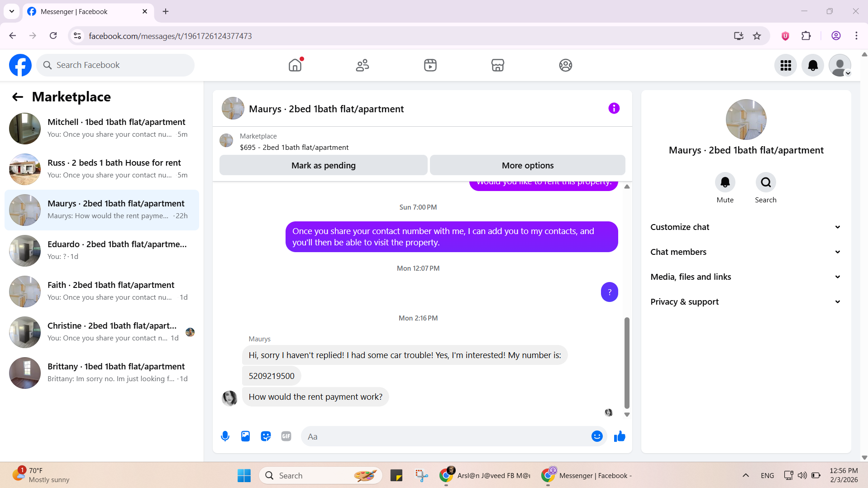Open the emoji picker in the composer

(597, 436)
